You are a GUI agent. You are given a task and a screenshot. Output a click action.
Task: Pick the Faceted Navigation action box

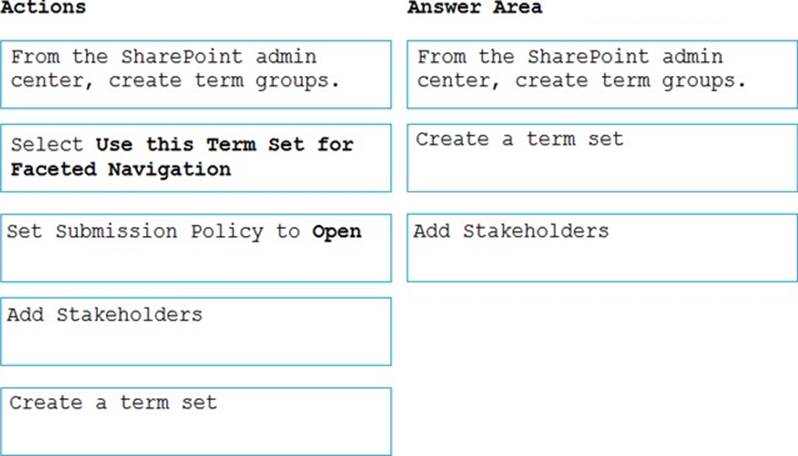pos(196,158)
